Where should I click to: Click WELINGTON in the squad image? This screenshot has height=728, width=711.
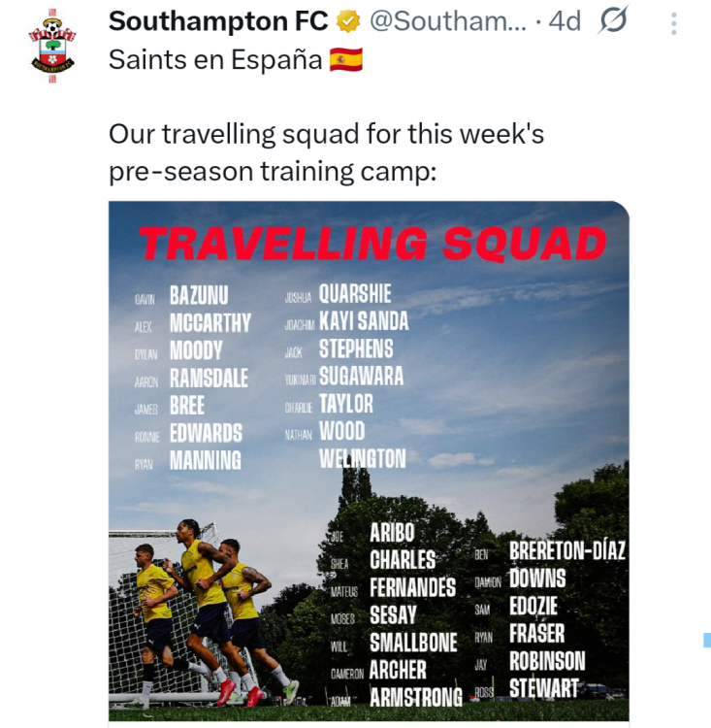point(363,458)
